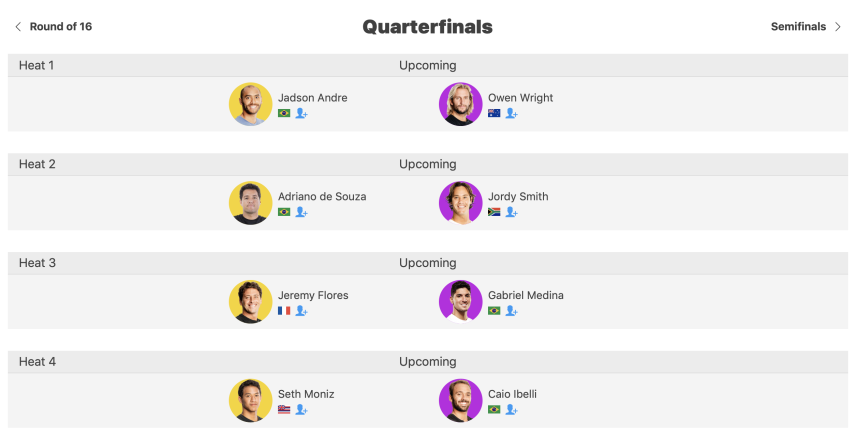
Task: Click the Brazil flag under Caio Ibelli
Action: 494,410
